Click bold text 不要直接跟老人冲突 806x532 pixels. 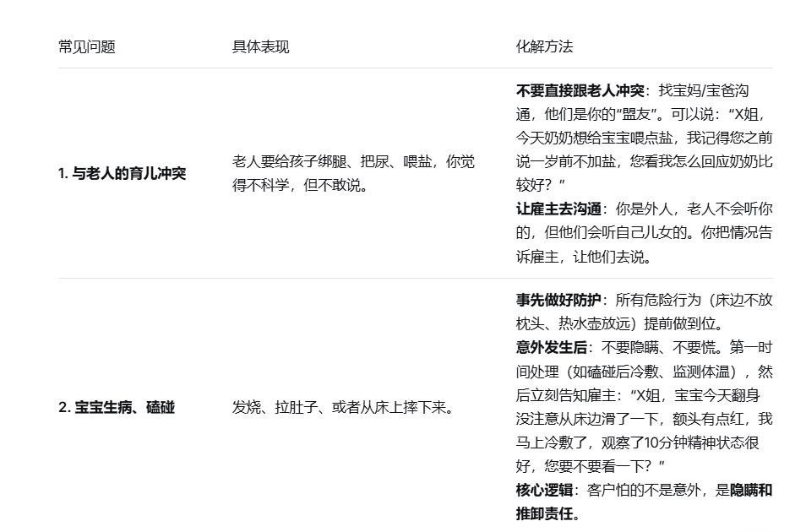[580, 91]
